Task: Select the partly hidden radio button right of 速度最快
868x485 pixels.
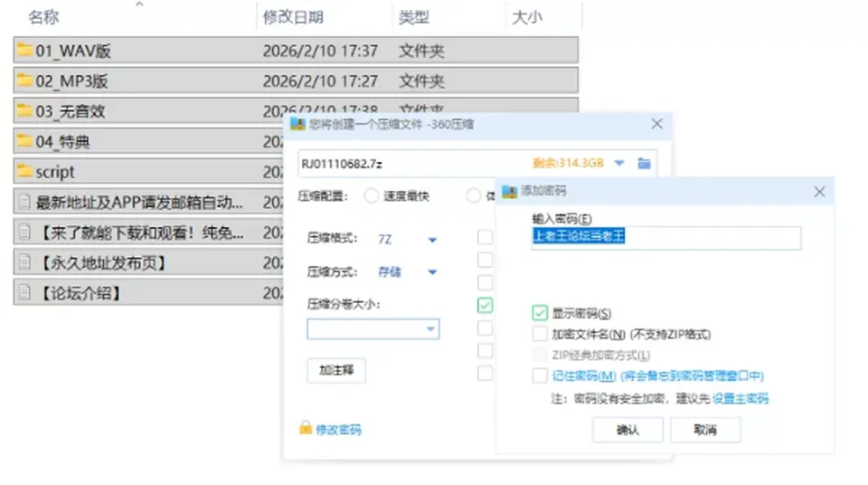Action: pos(473,195)
